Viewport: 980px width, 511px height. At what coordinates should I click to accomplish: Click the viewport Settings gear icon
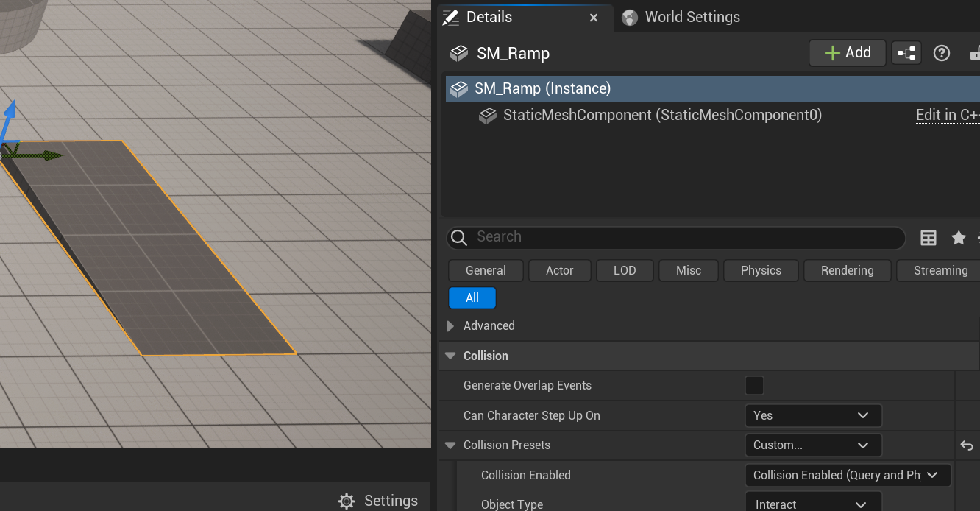(347, 501)
